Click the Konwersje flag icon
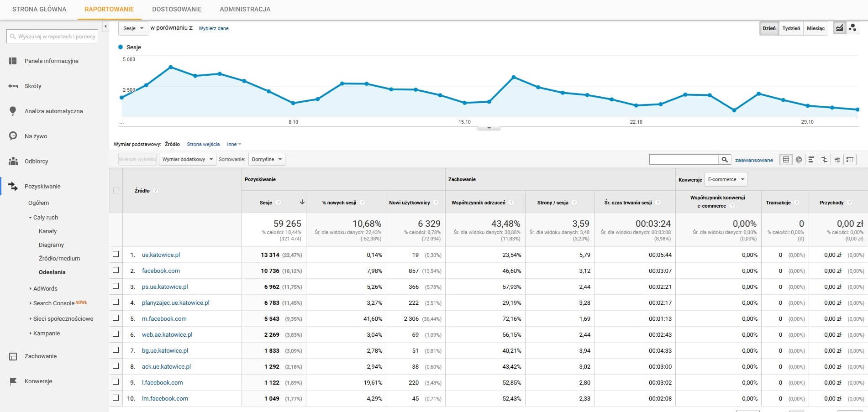The height and width of the screenshot is (412, 868). click(13, 381)
